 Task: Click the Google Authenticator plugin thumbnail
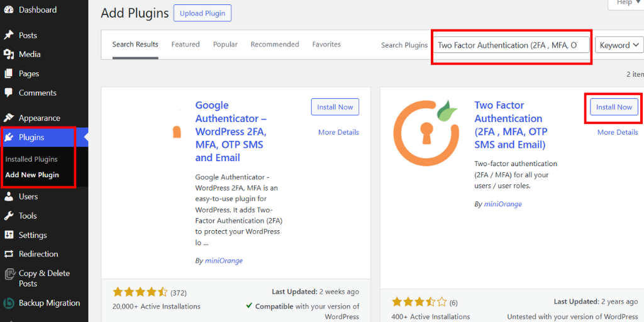[x=176, y=132]
